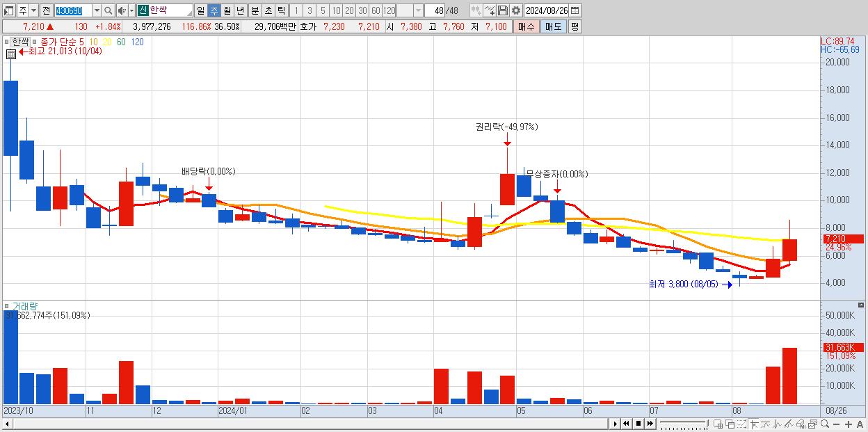Click the overlapping windows icon
The height and width of the screenshot is (432, 868).
(730, 424)
